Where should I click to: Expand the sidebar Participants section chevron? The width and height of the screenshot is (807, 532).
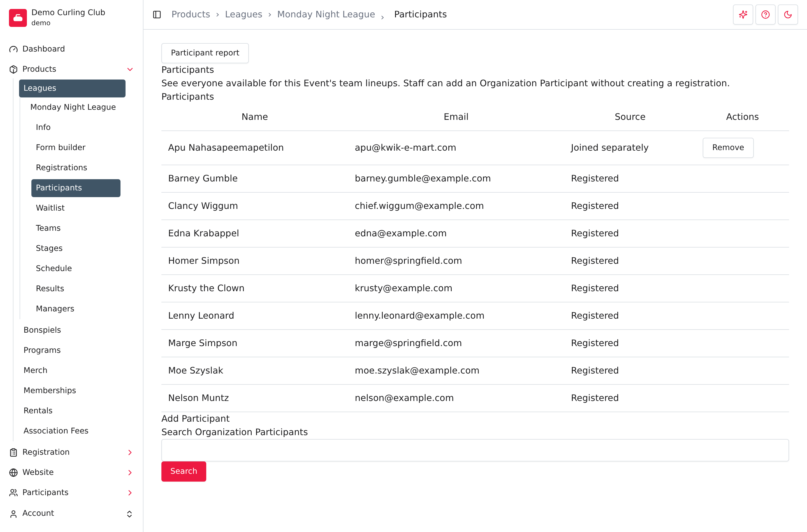pyautogui.click(x=130, y=493)
